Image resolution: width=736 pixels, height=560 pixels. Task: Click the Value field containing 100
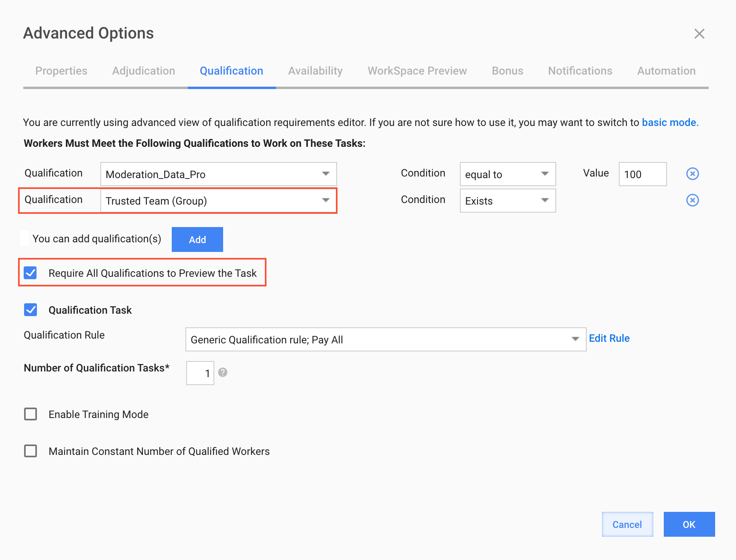coord(643,174)
